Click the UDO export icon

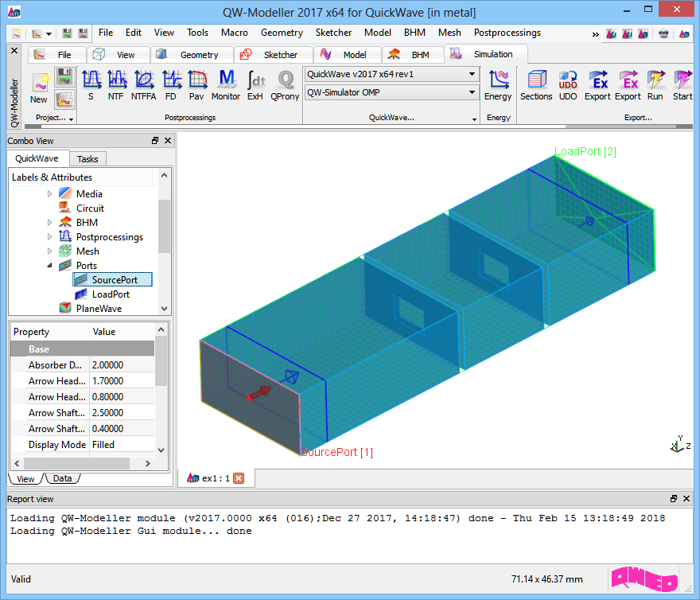coord(568,84)
